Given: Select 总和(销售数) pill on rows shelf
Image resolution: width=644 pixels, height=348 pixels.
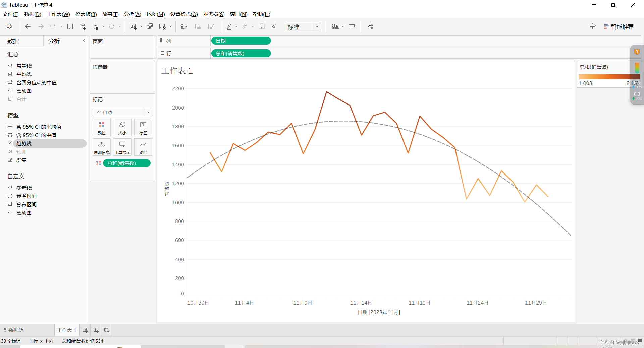Looking at the screenshot, I should click(x=241, y=53).
